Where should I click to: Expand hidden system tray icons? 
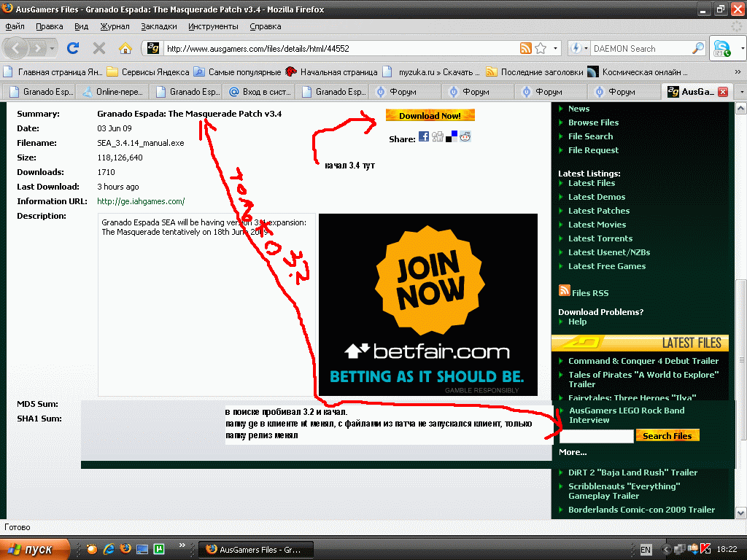[x=665, y=550]
